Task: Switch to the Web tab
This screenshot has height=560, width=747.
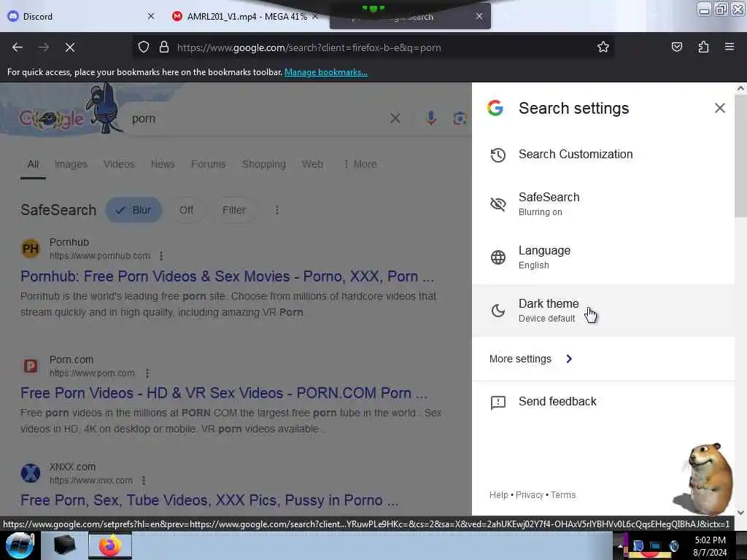Action: (312, 164)
